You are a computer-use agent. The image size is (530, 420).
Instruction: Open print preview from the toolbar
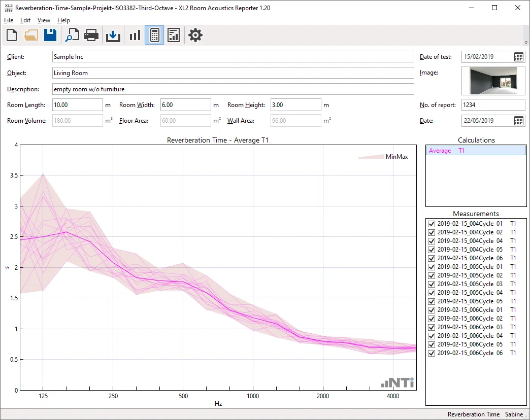(72, 35)
